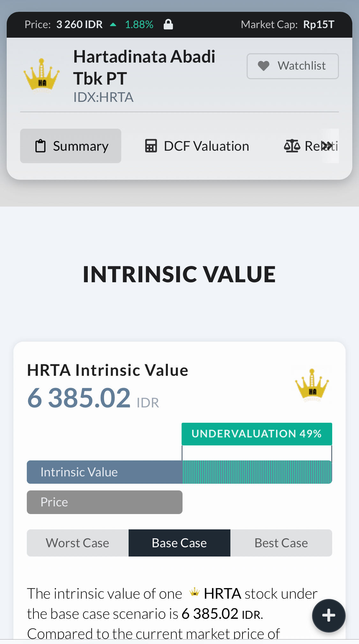Switch to the DCF Valuation tab
The image size is (359, 644).
(x=197, y=146)
